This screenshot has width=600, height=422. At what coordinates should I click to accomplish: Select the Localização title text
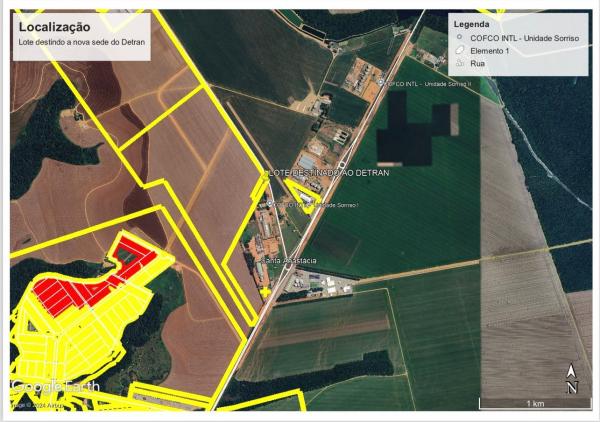54,26
